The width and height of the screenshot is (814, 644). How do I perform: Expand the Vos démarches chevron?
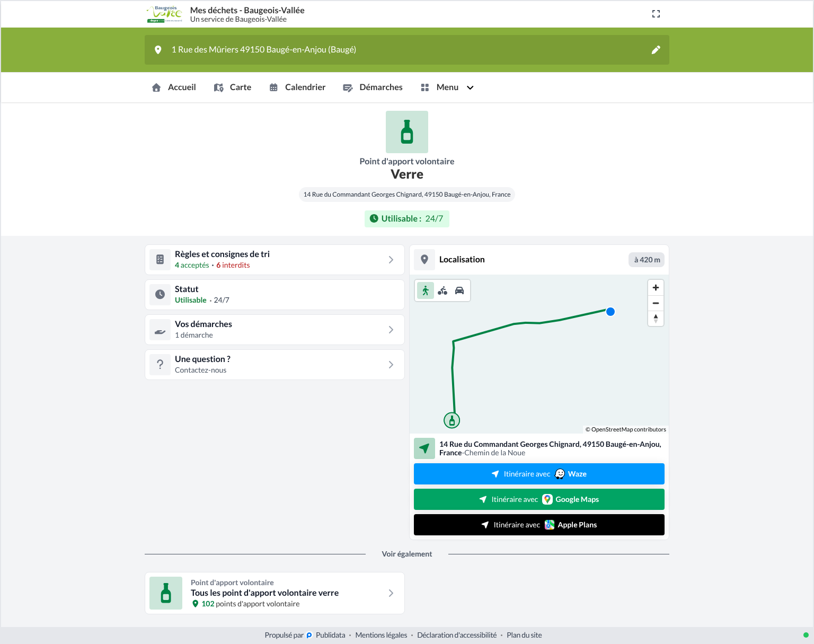point(391,330)
